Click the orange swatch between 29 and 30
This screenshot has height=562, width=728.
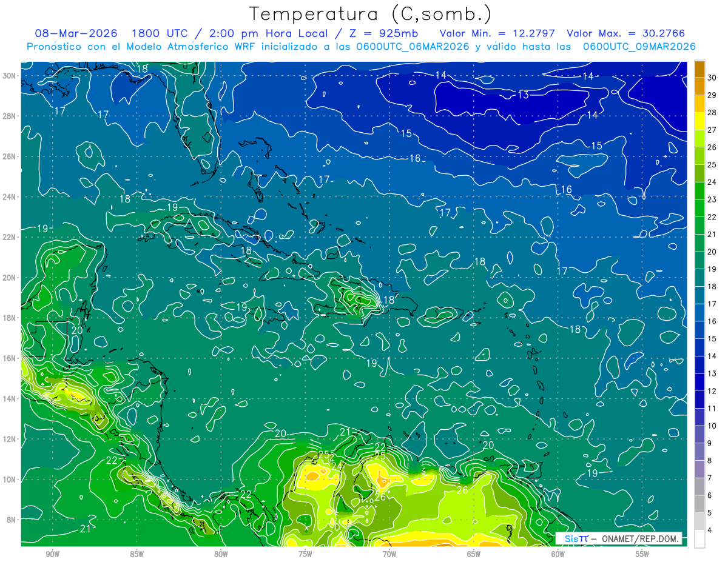[699, 87]
